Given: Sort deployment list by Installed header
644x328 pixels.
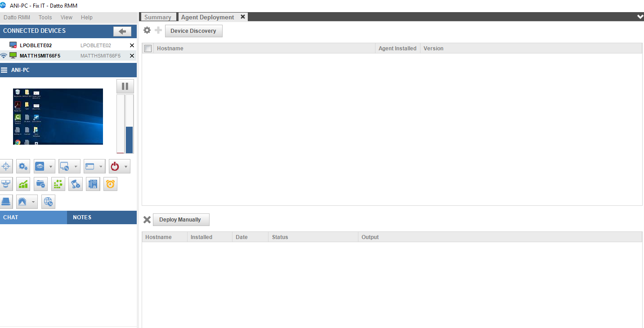Looking at the screenshot, I should pyautogui.click(x=210, y=237).
